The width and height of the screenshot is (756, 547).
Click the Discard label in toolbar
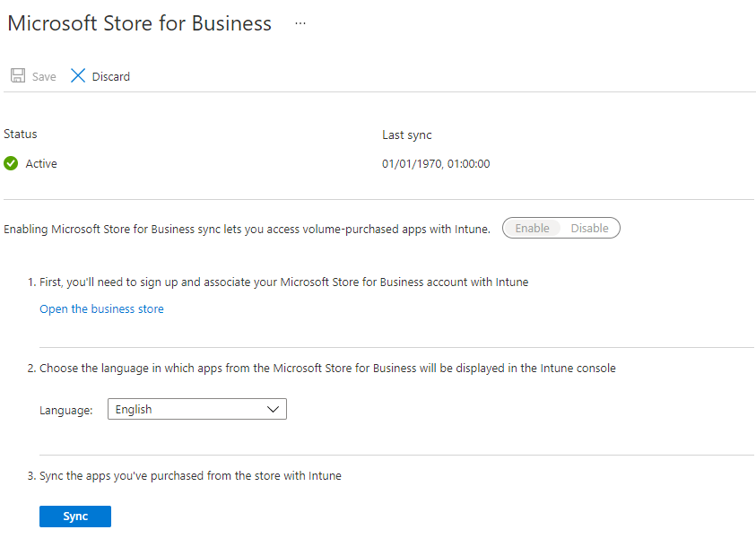coord(111,76)
